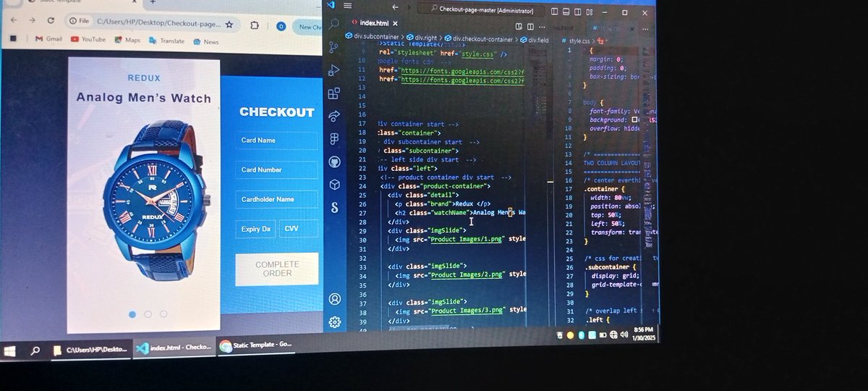Open the Maps bookmark

coord(127,41)
